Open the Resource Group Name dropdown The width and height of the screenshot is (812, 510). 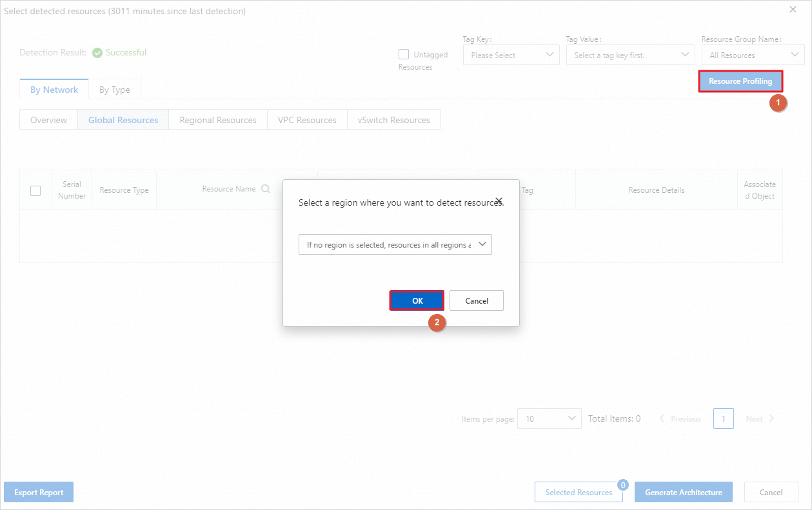click(x=753, y=55)
